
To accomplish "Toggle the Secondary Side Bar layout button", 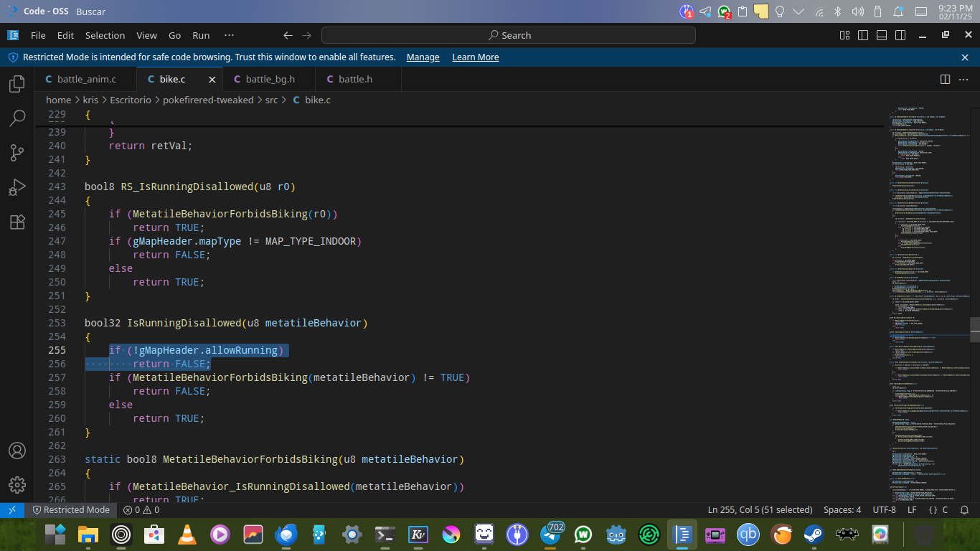I will tap(900, 35).
